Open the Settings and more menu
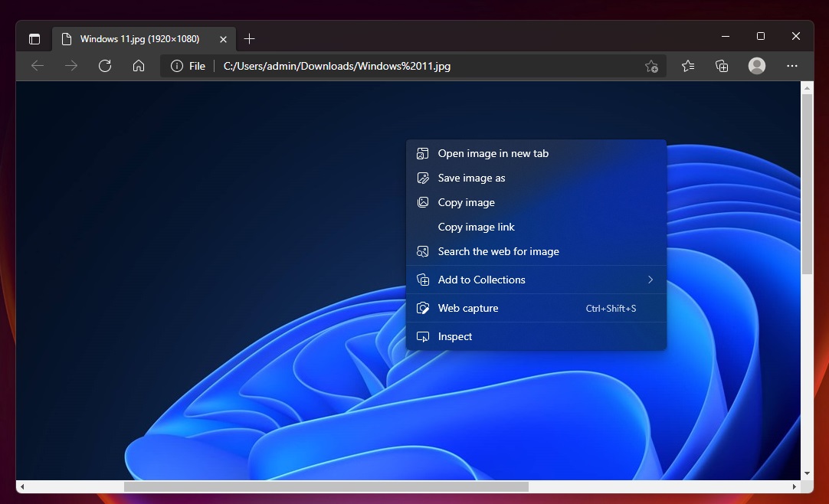 [792, 66]
